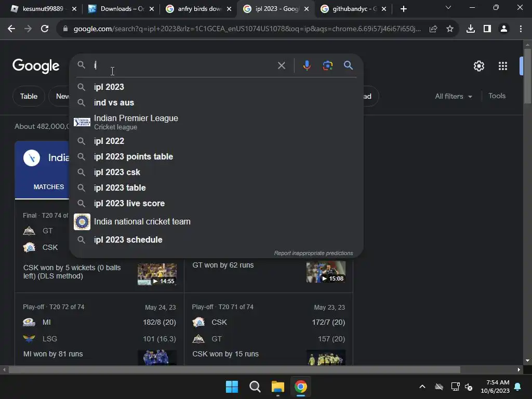
Task: Select suggestion 'ind vs aus'
Action: click(216, 102)
